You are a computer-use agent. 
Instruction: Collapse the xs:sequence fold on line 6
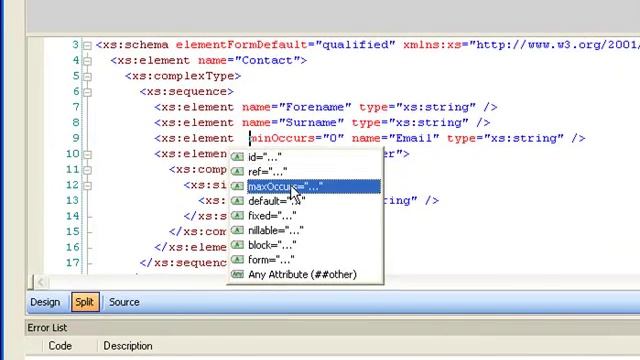pyautogui.click(x=87, y=92)
